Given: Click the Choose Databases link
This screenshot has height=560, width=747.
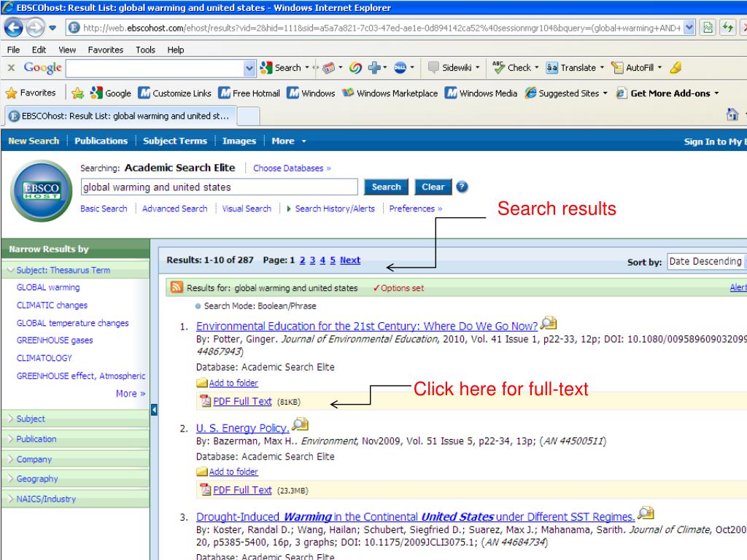Looking at the screenshot, I should [292, 168].
